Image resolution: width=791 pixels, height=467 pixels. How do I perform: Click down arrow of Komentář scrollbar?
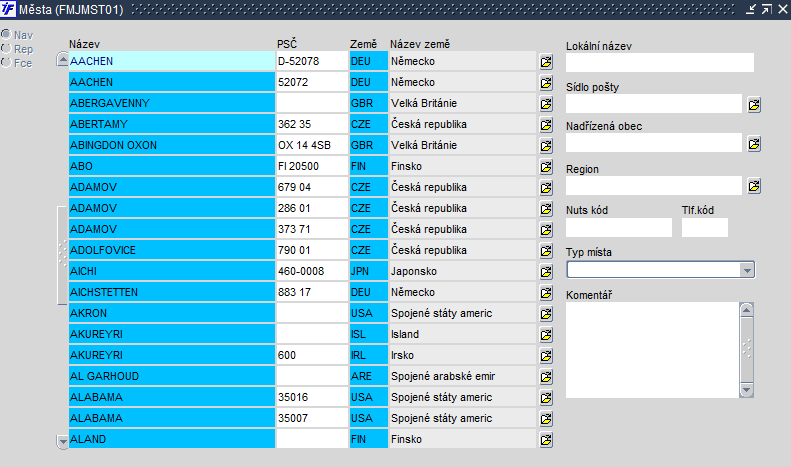coord(747,390)
